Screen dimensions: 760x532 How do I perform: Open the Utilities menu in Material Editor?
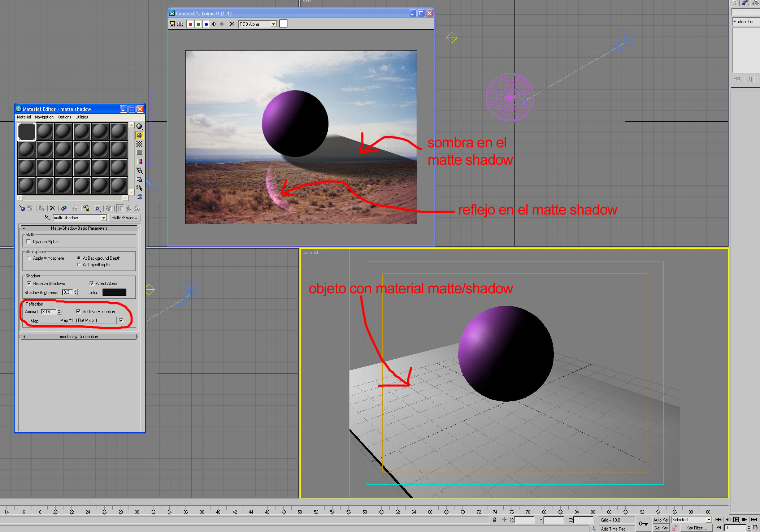[x=82, y=117]
